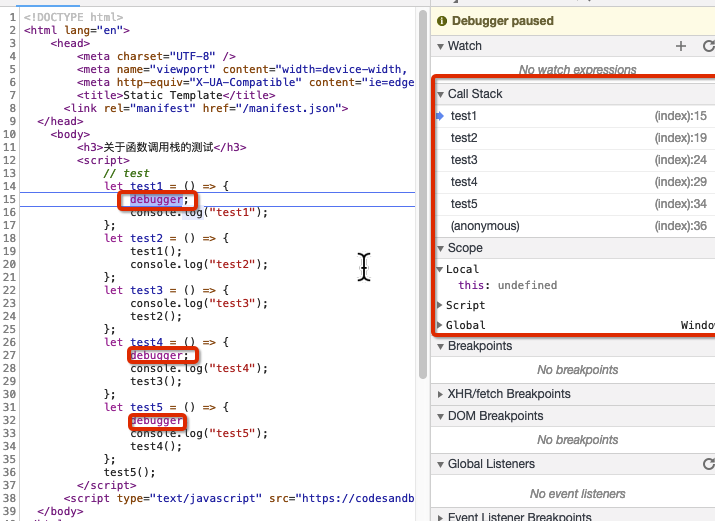Screen dimensions: 715x521
Task: Collapse Global Listeners section
Action: pos(440,464)
